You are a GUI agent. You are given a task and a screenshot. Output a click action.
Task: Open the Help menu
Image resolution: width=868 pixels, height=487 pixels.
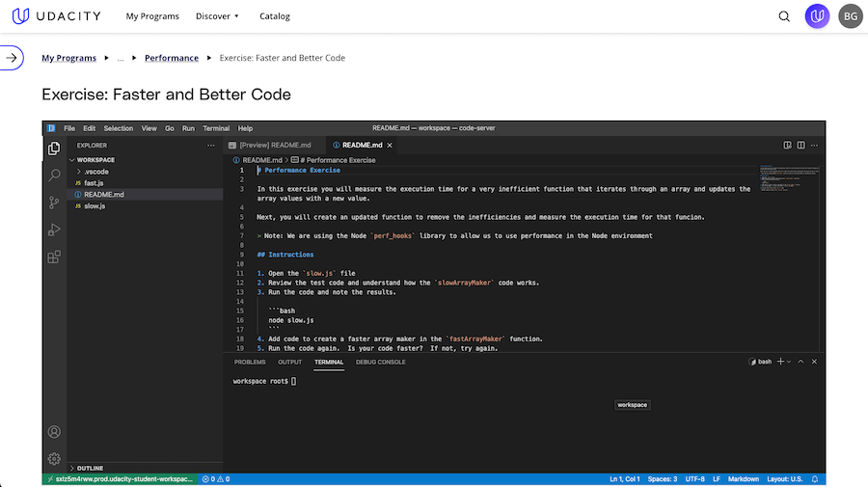(x=245, y=128)
